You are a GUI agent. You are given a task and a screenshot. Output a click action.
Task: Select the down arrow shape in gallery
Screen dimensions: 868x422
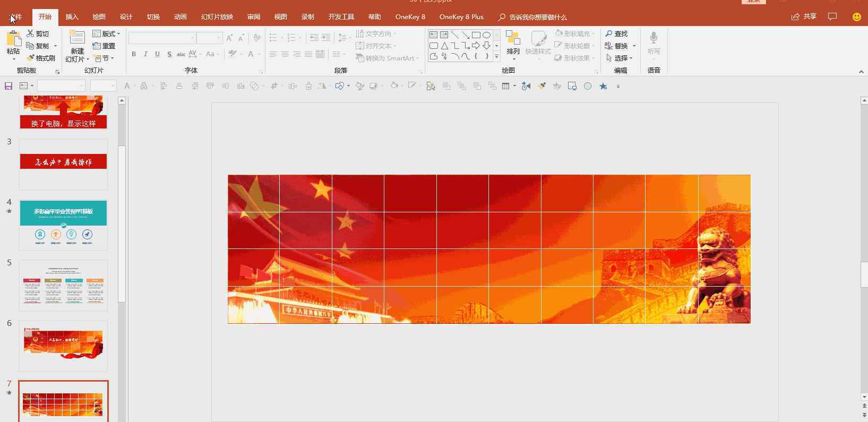point(486,46)
